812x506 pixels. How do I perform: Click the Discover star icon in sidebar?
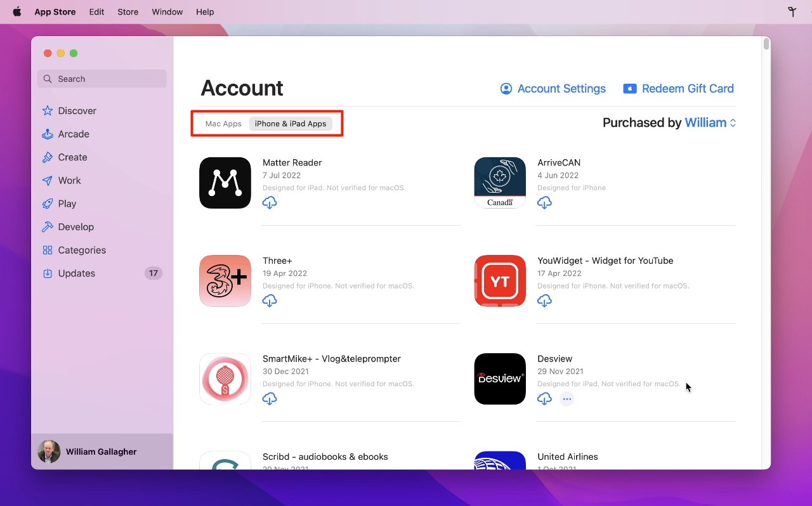pos(48,111)
